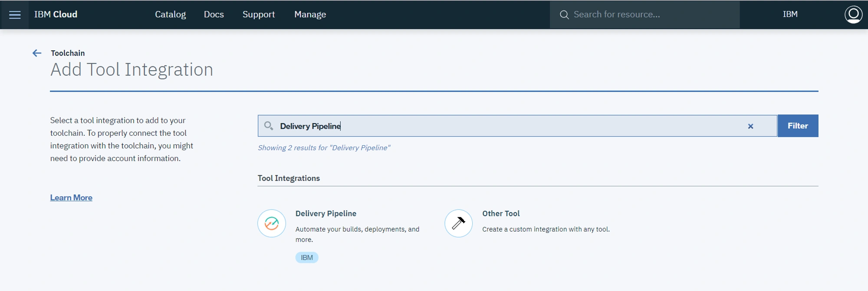The height and width of the screenshot is (291, 868).
Task: Open the Manage menu item
Action: pyautogui.click(x=310, y=14)
